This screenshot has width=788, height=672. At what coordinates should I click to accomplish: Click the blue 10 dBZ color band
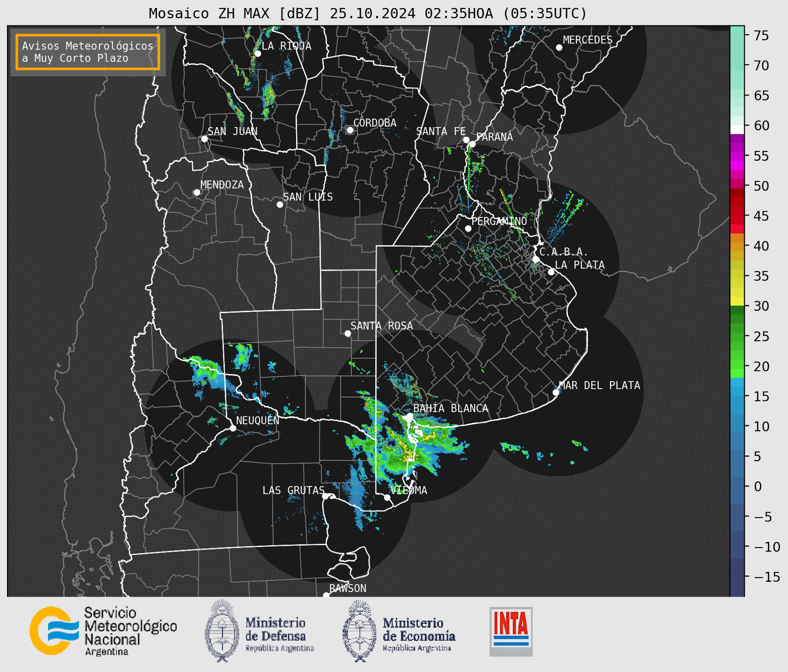click(x=737, y=427)
